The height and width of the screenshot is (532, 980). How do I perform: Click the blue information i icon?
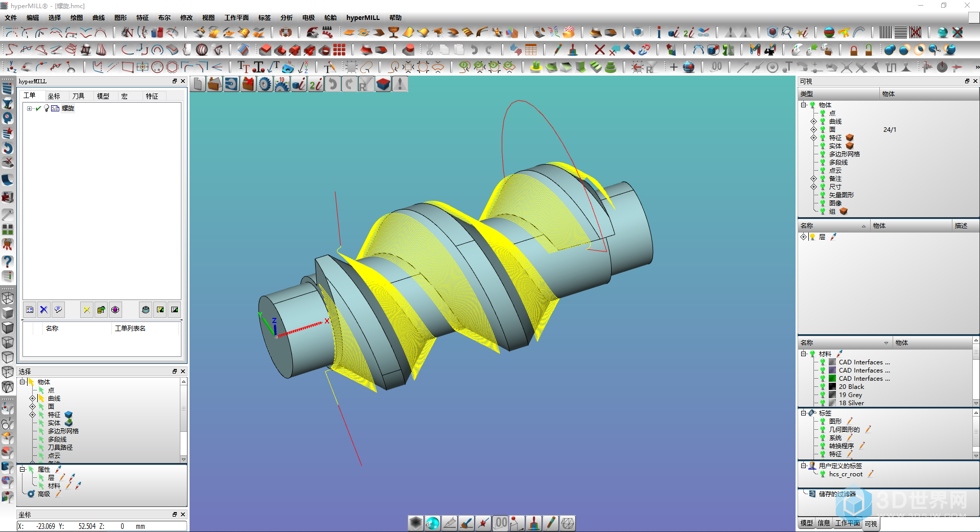[659, 33]
